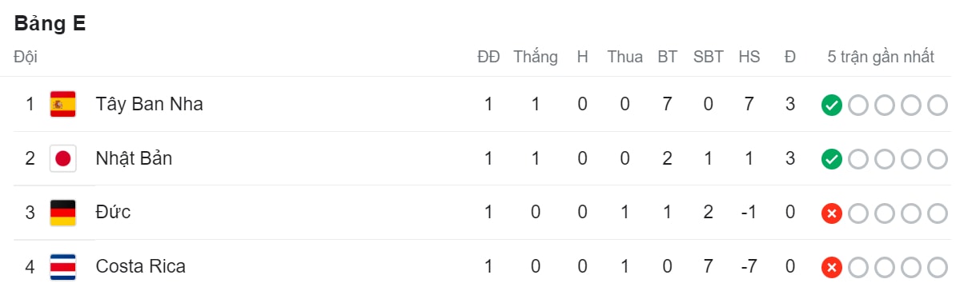Viewport: 980px width, 299px height.
Task: Click the SBT column header
Action: 709,57
